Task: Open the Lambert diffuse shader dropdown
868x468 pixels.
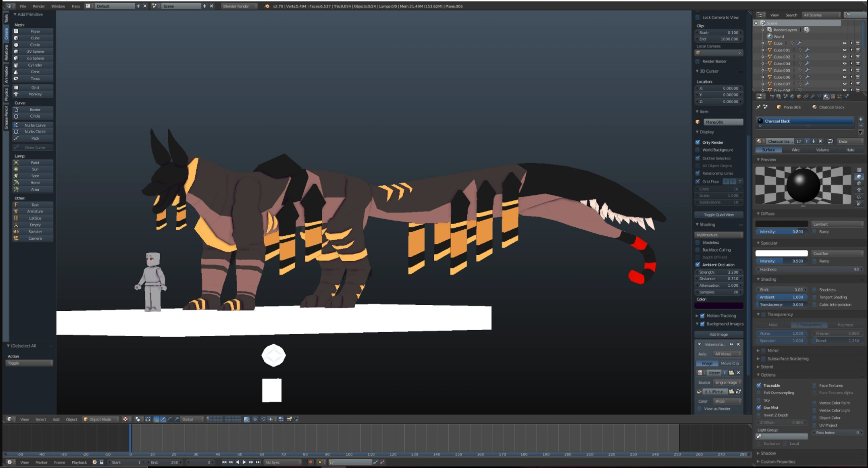Action: [x=837, y=224]
